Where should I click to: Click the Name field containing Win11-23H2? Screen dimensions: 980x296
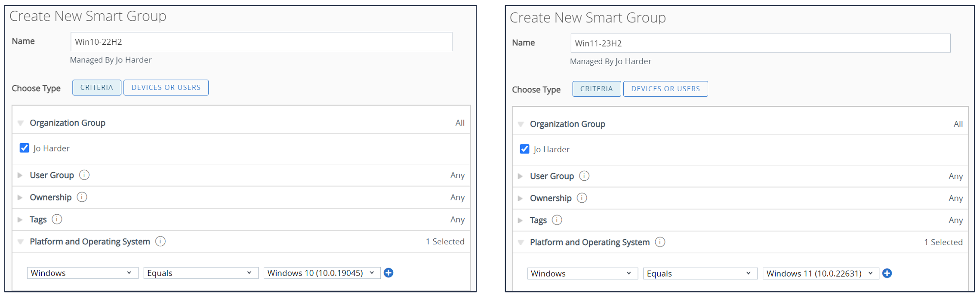click(760, 43)
